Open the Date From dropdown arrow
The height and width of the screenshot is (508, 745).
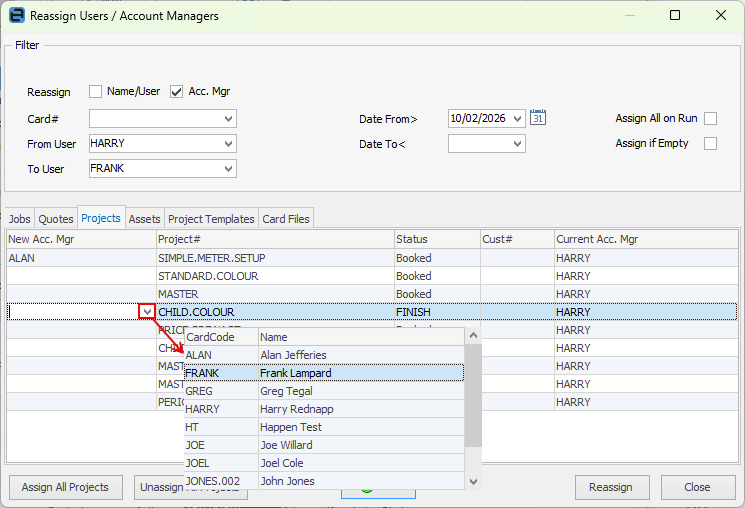point(517,119)
